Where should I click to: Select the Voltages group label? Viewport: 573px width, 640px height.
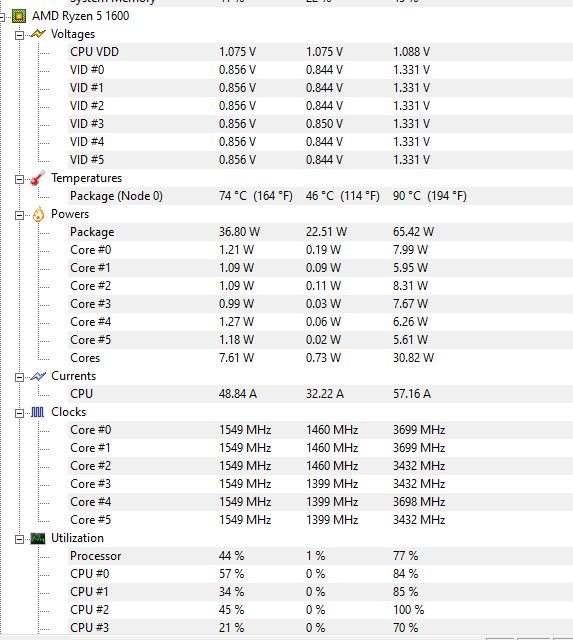(73, 34)
